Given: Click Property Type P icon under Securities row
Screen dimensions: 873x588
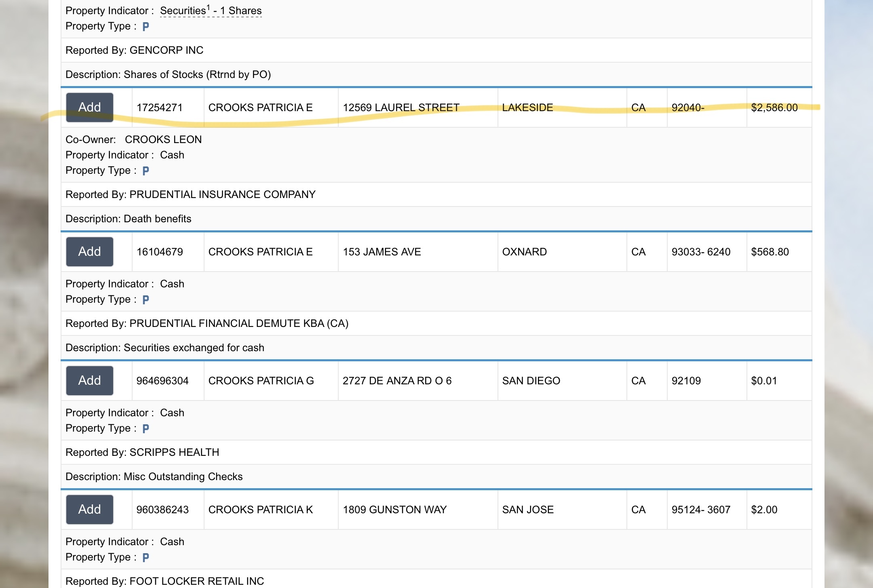Looking at the screenshot, I should 146,27.
